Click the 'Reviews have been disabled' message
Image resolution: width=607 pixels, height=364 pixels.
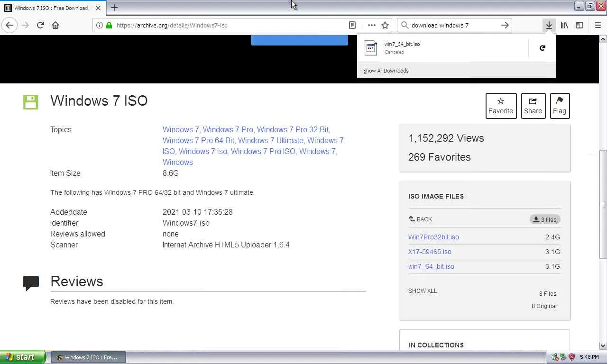(112, 301)
